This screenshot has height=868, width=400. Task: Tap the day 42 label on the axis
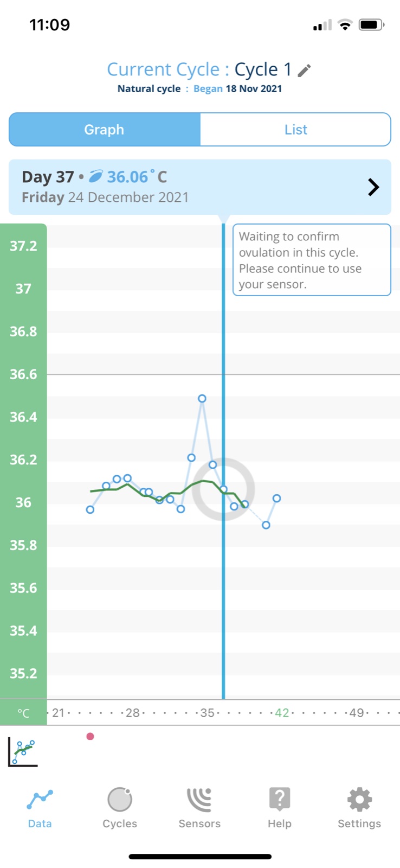[282, 712]
